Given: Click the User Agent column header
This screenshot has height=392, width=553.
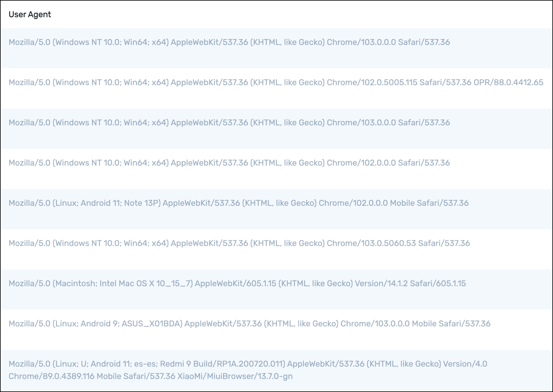Looking at the screenshot, I should pos(30,14).
